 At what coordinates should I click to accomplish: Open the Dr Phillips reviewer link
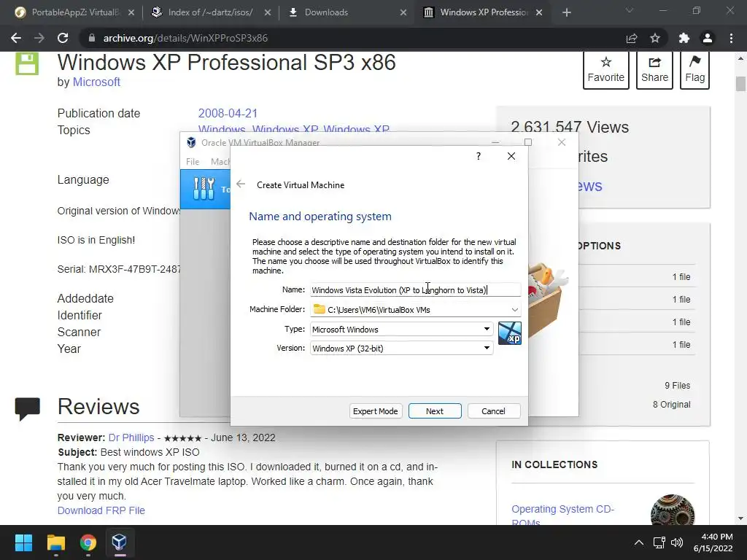point(131,437)
